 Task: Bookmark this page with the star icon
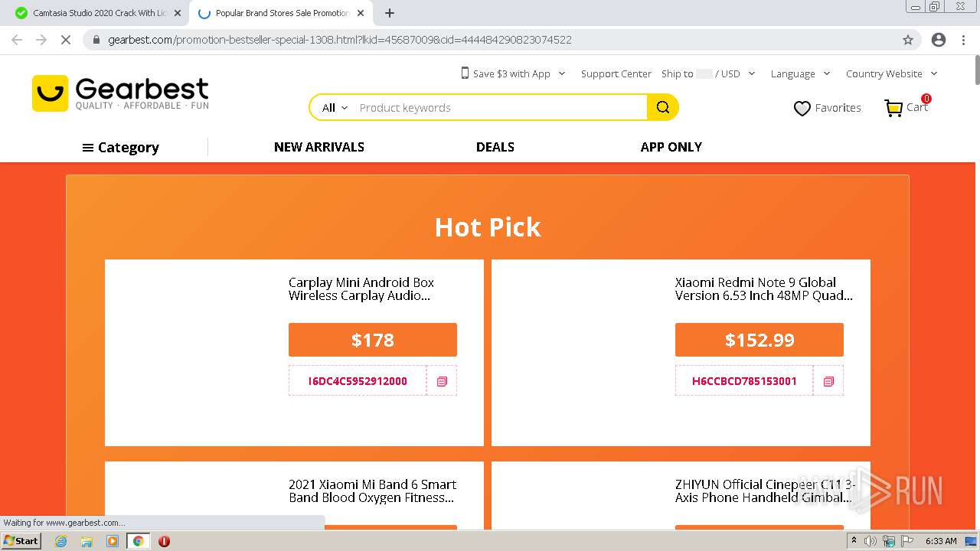click(x=908, y=40)
